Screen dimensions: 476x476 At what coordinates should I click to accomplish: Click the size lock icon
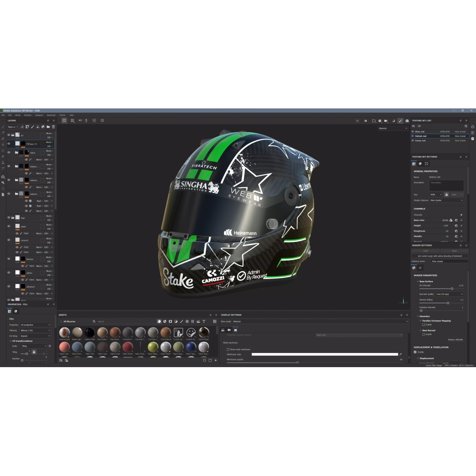pyautogui.click(x=446, y=195)
